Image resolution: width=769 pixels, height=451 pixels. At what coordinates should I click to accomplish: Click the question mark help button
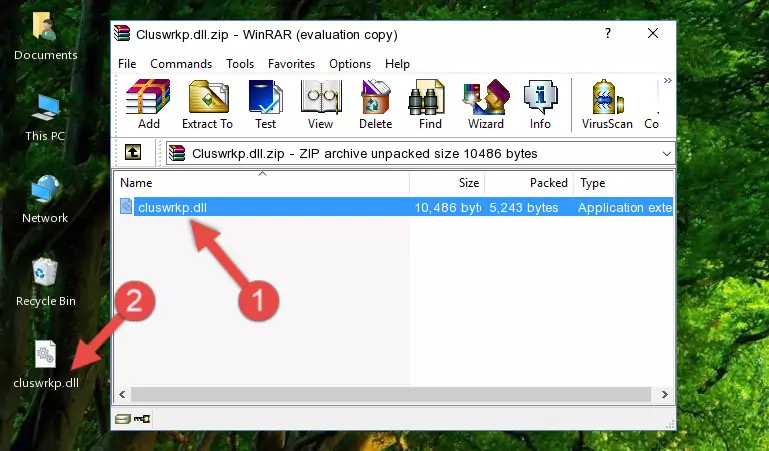(x=608, y=33)
